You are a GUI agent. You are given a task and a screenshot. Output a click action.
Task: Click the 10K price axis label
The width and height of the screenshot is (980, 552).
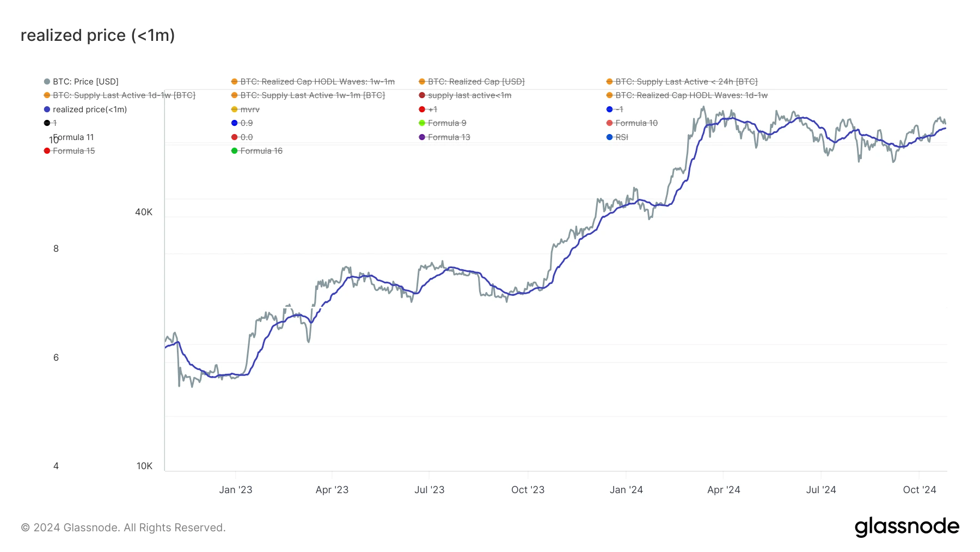click(x=144, y=466)
